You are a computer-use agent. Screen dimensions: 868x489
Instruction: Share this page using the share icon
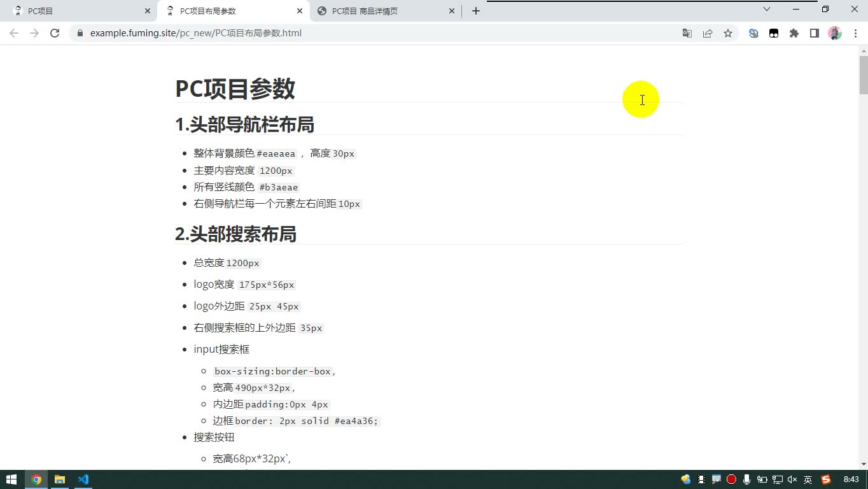(x=708, y=33)
